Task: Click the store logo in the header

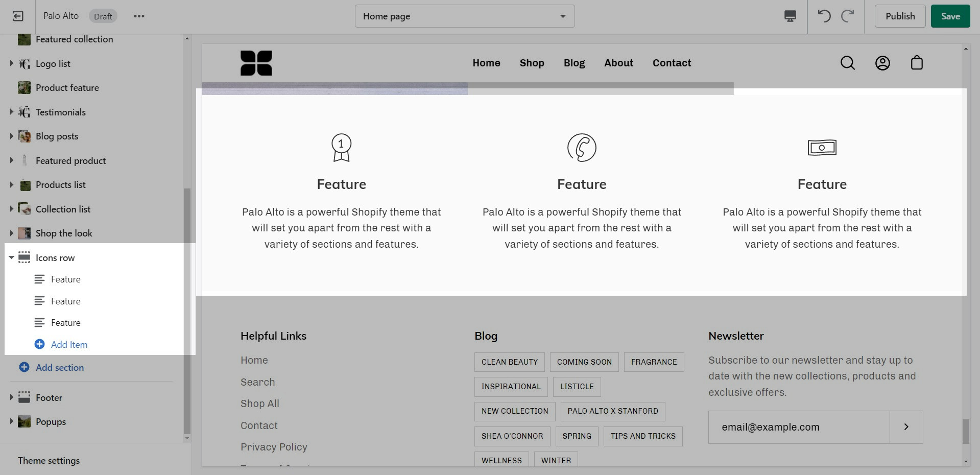Action: pyautogui.click(x=256, y=63)
